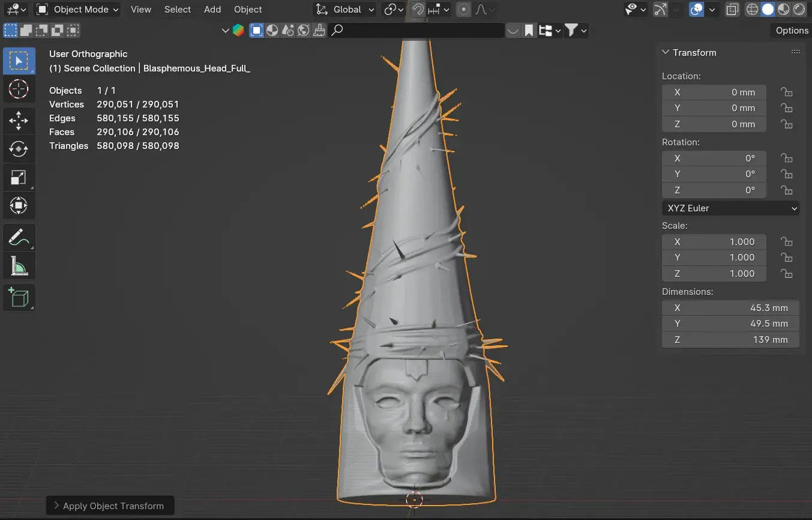Image resolution: width=812 pixels, height=520 pixels.
Task: Click the Dimensions Z field showing 139 mm
Action: pos(730,340)
